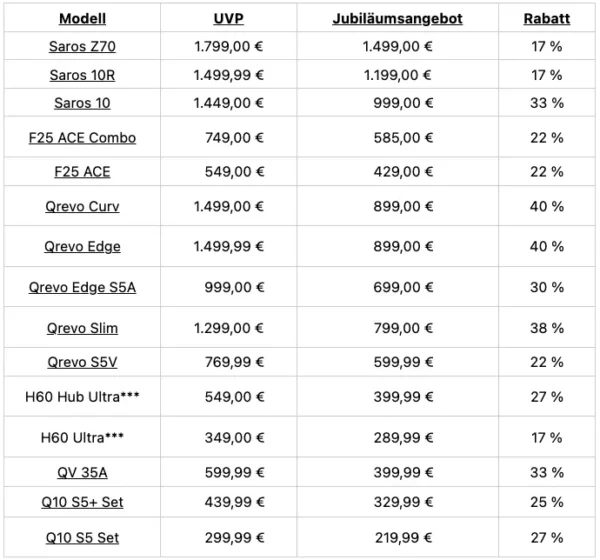
Task: Open the Saros 10R link
Action: coord(82,75)
